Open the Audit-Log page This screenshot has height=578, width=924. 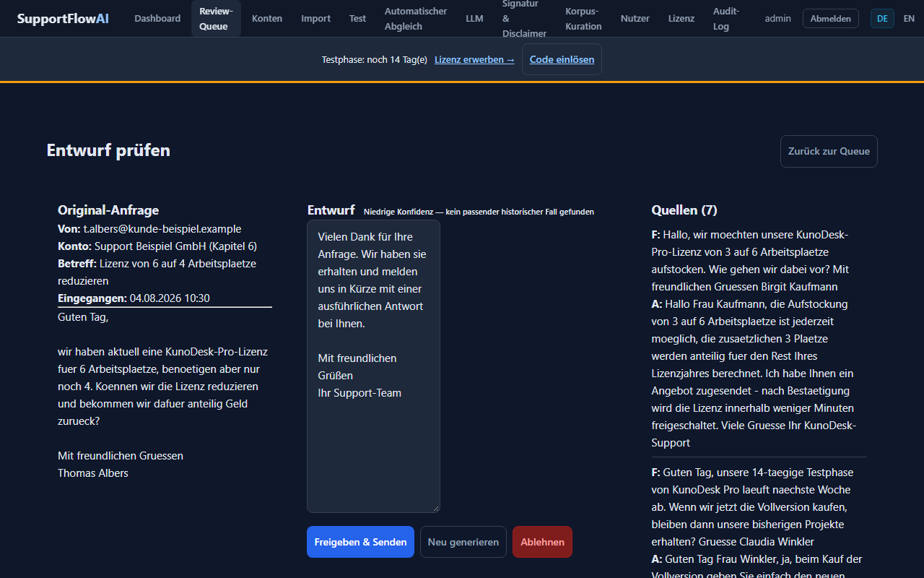tap(725, 19)
